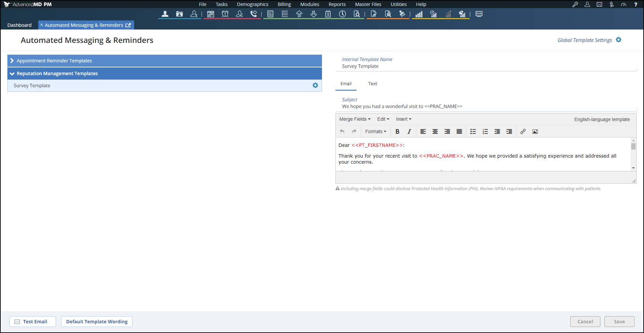Switch to the Text tab
Image resolution: width=644 pixels, height=333 pixels.
point(372,84)
